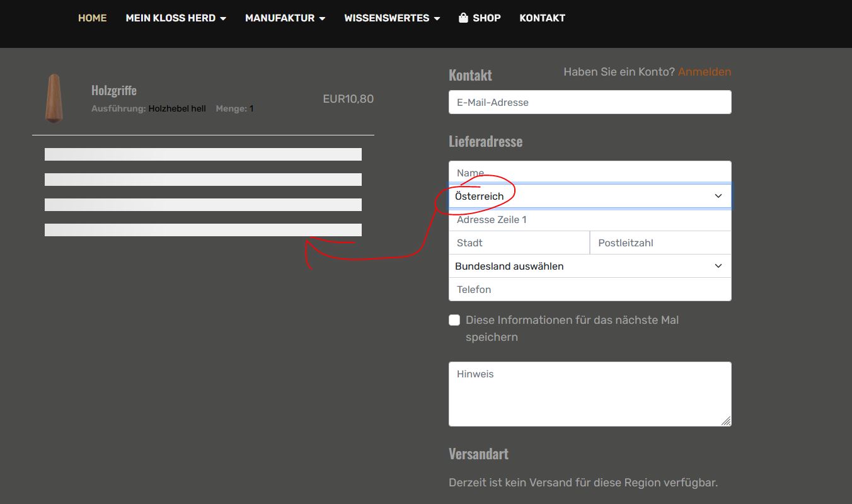Focus the Postleitzahl field
The image size is (852, 504).
[x=660, y=243]
